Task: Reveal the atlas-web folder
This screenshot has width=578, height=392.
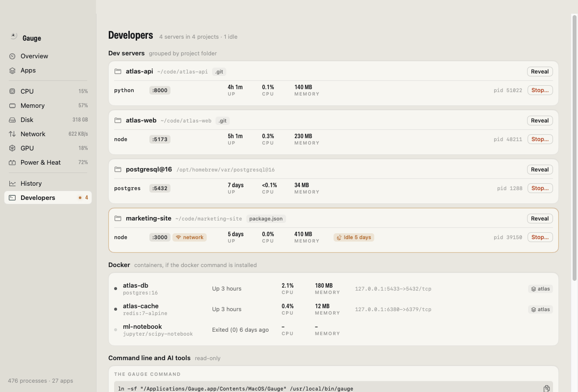Action: pyautogui.click(x=540, y=121)
